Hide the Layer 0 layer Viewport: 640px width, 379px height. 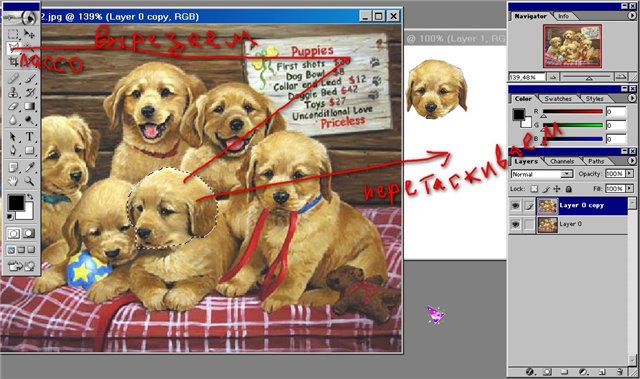(516, 224)
